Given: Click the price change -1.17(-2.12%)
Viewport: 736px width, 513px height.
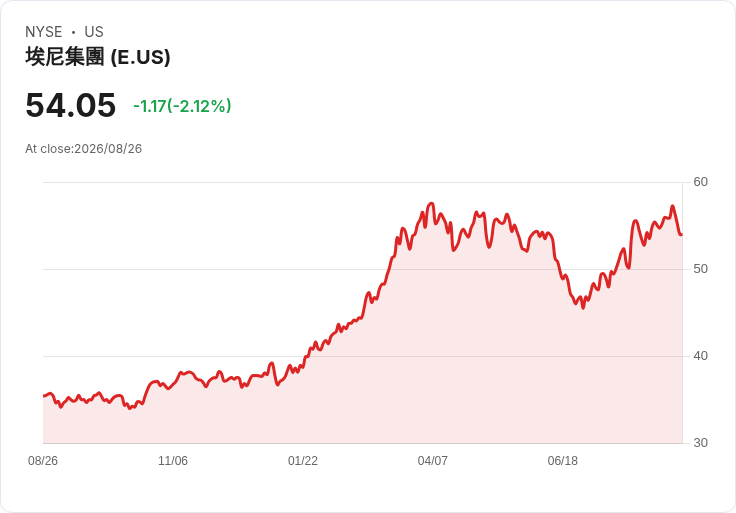Looking at the screenshot, I should (x=182, y=106).
